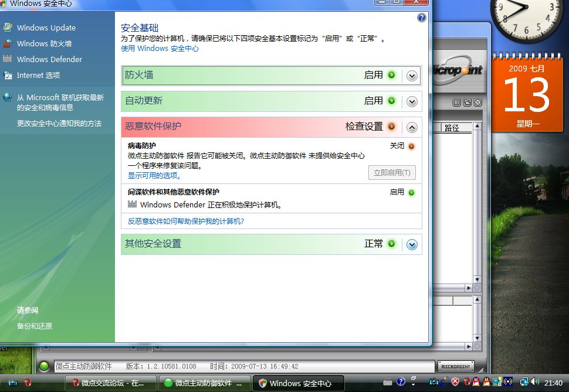
Task: Click the upper list's up scroll arrow in Micropoint
Action: 477,126
